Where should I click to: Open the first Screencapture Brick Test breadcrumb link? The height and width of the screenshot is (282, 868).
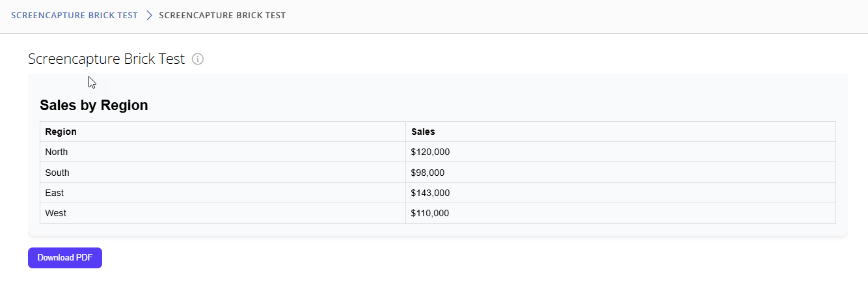coord(75,15)
